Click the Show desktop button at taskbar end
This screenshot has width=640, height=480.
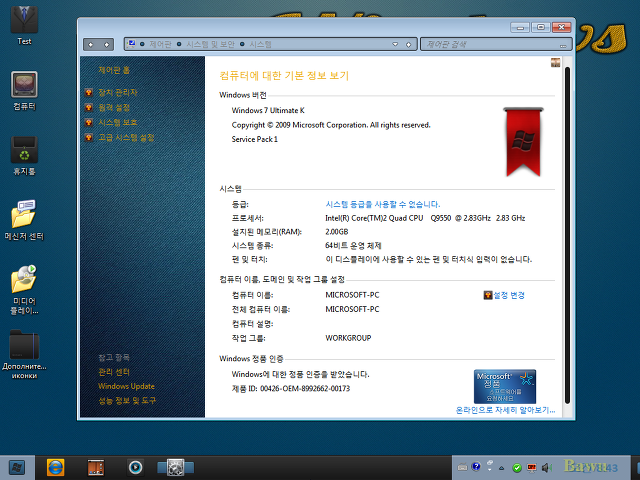tap(636, 468)
